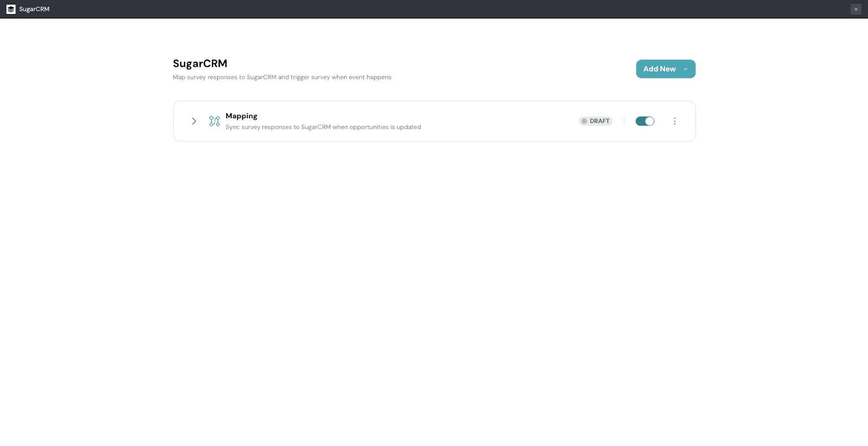Click the grey status dot beside DRAFT
This screenshot has width=868, height=446.
(x=584, y=121)
